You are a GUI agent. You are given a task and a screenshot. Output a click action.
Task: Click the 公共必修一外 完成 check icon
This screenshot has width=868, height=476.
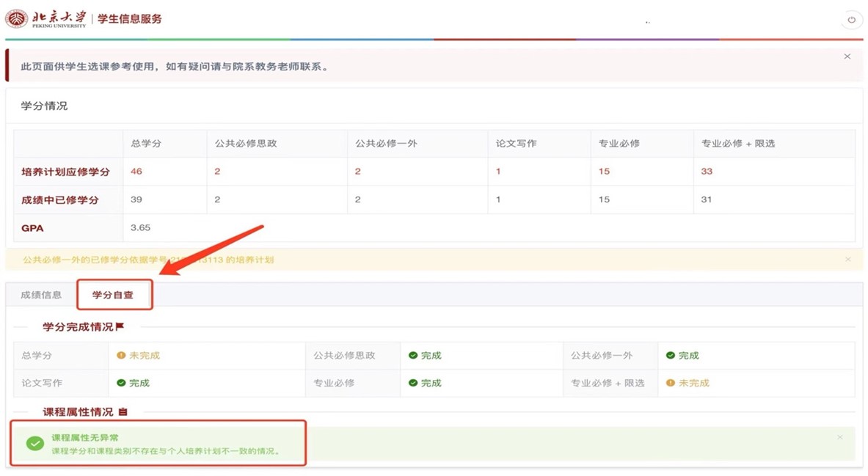tap(670, 356)
